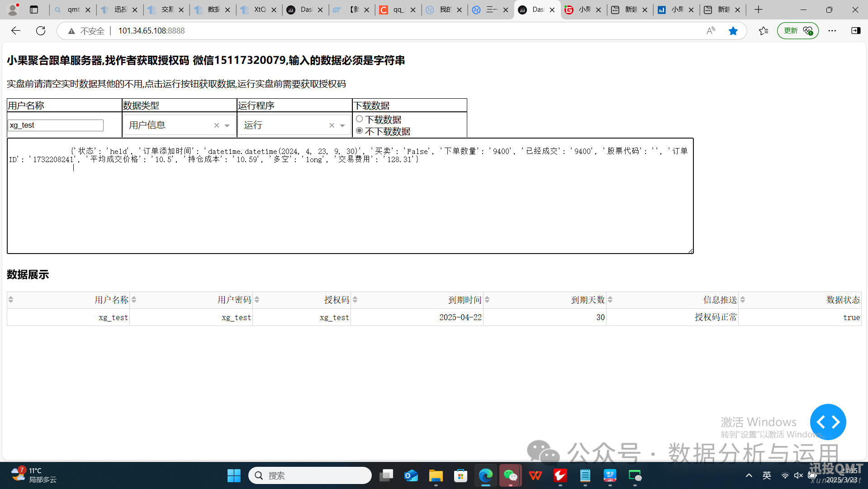The width and height of the screenshot is (868, 489).
Task: Sort table by 到期时间 column
Action: 355,300
